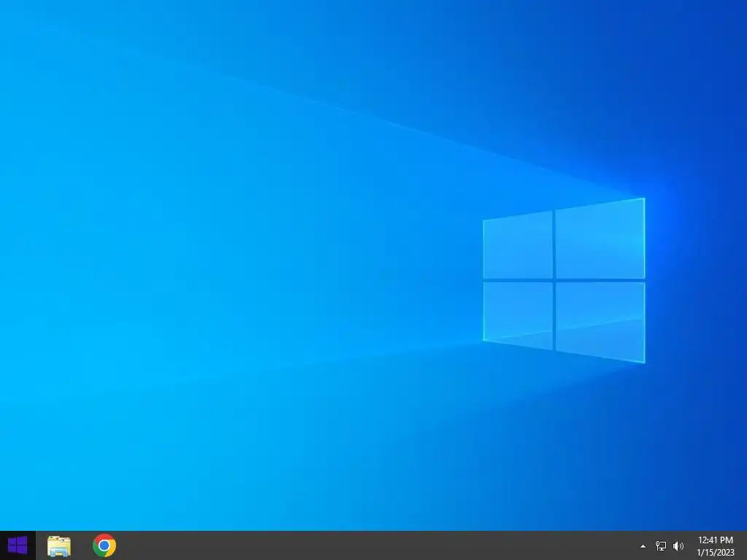This screenshot has width=747, height=560.
Task: Open Google Chrome from the taskbar
Action: click(x=104, y=545)
